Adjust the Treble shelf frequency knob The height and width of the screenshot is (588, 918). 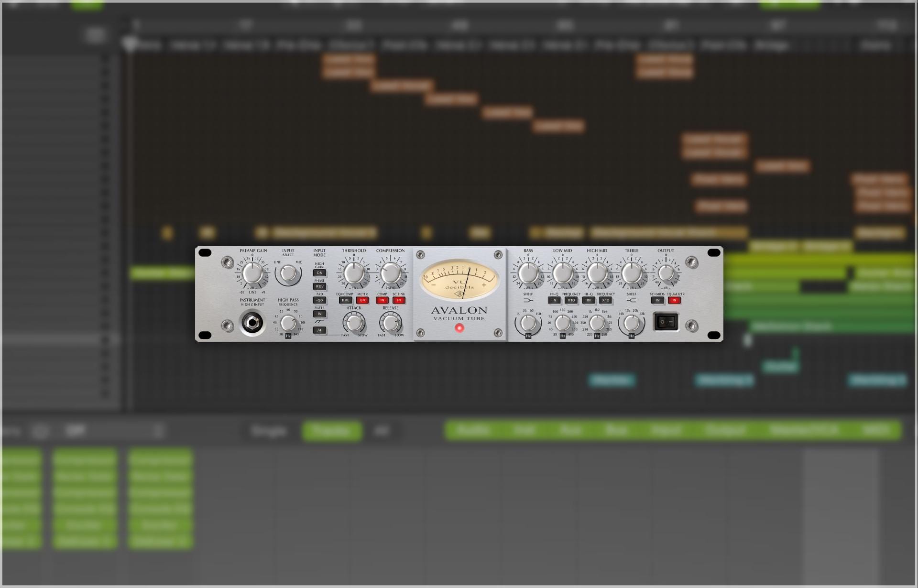pyautogui.click(x=632, y=324)
